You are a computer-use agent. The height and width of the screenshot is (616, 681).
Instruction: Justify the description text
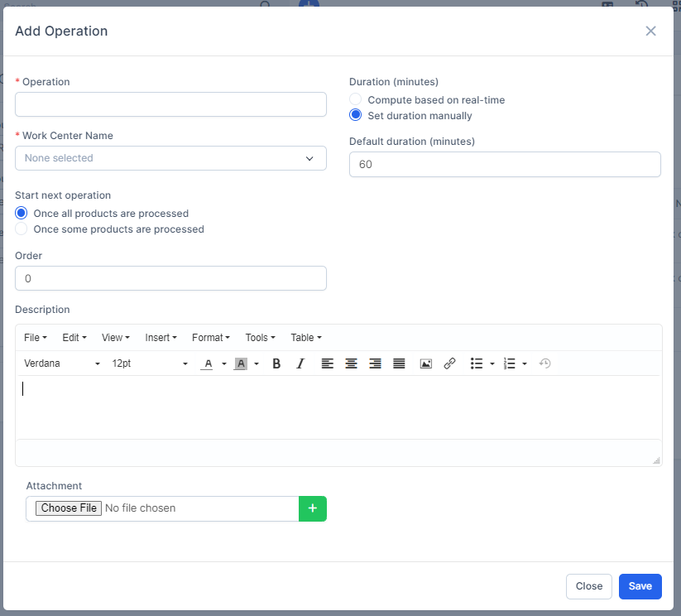pos(399,363)
